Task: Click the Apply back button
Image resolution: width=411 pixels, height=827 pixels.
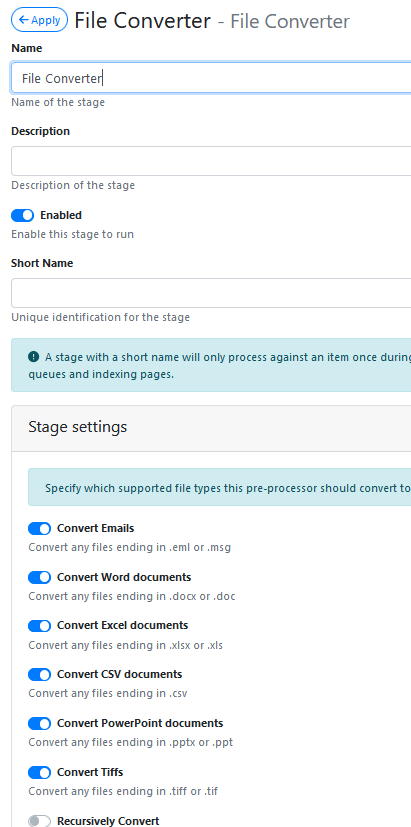Action: (40, 20)
